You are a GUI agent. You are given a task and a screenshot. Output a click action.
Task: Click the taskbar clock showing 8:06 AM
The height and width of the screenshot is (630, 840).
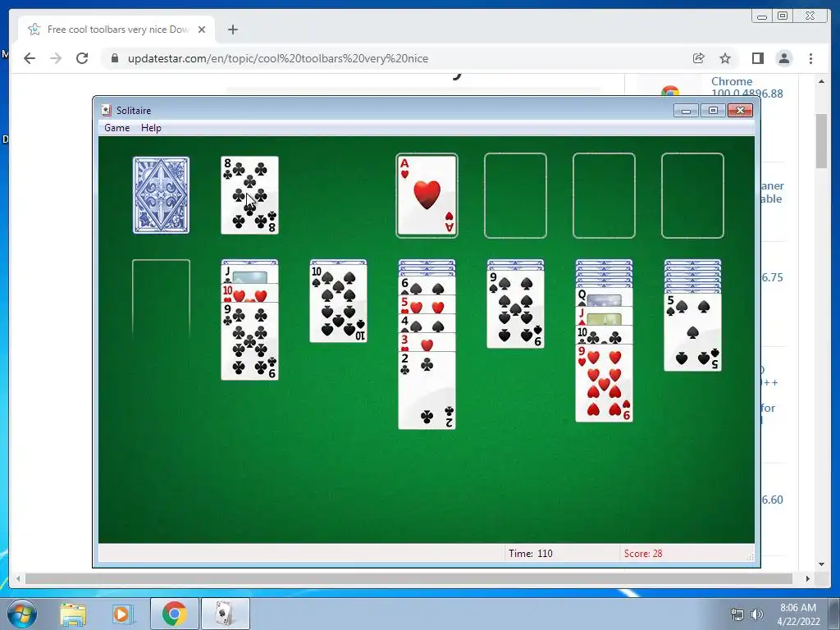coord(798,614)
